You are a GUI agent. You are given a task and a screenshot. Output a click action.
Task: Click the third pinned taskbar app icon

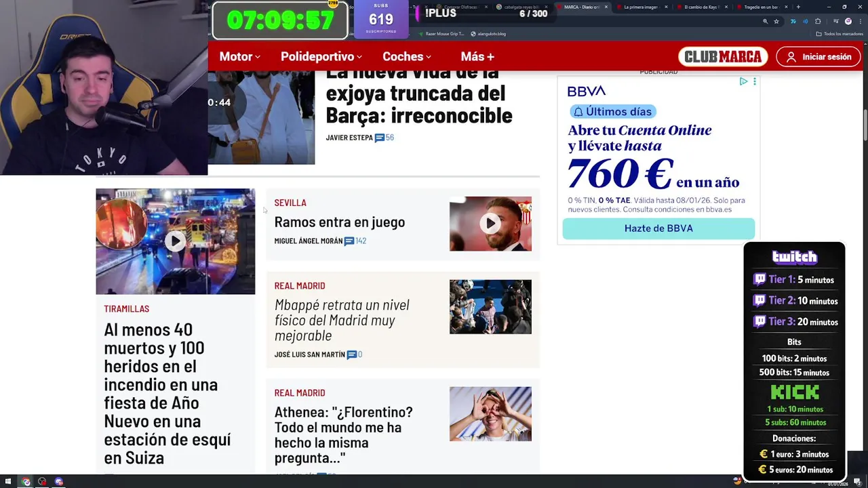tap(58, 482)
